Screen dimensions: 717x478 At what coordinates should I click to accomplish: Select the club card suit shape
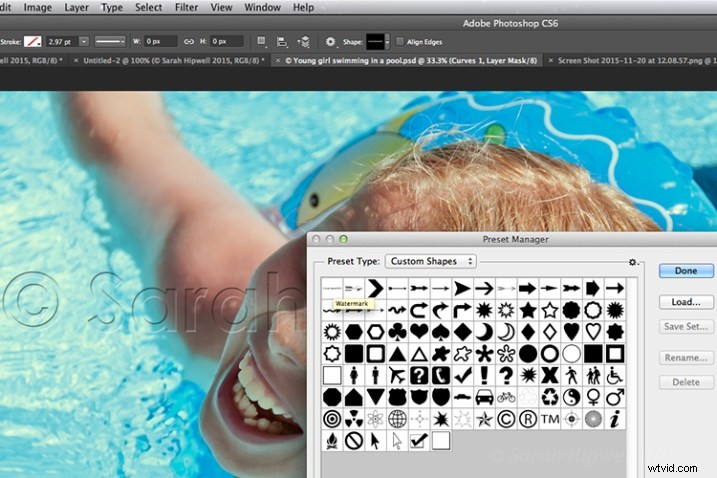coord(397,332)
